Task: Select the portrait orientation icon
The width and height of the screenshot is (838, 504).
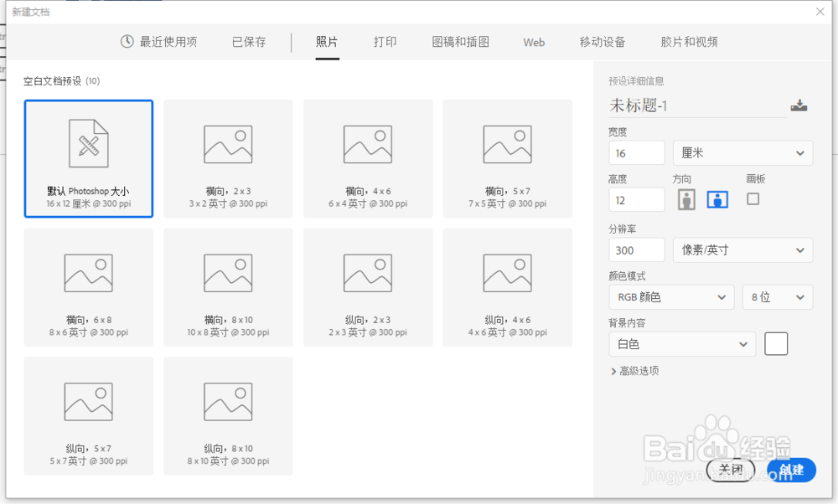Action: 686,199
